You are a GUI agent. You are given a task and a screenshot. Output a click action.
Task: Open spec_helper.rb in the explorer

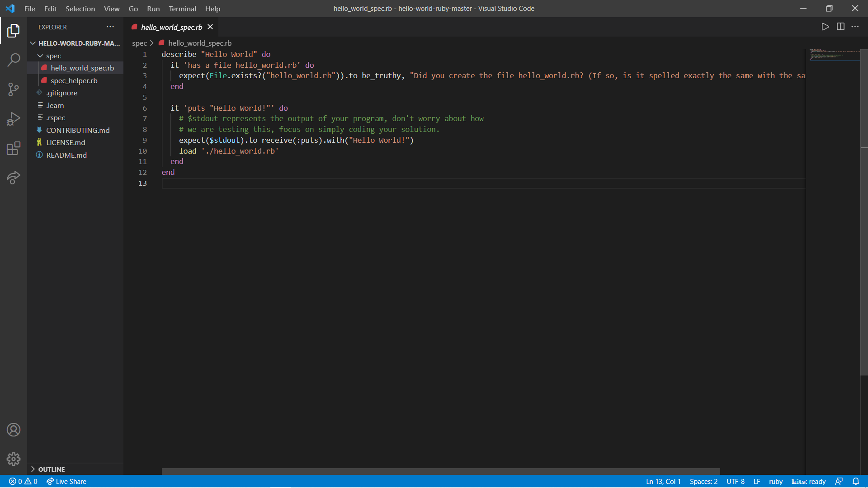pyautogui.click(x=74, y=80)
